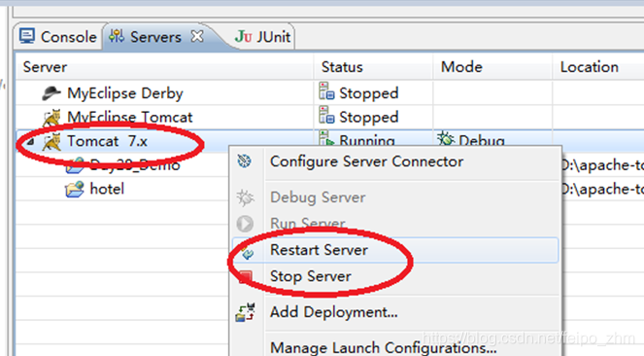Click the Debug mode bug icon
The height and width of the screenshot is (356, 644).
pos(446,139)
